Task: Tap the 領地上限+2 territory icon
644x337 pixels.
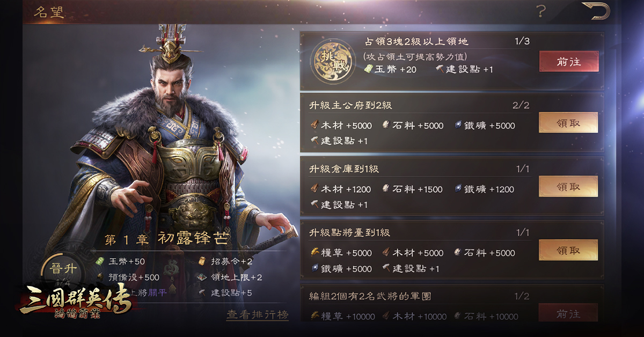Action: tap(202, 277)
